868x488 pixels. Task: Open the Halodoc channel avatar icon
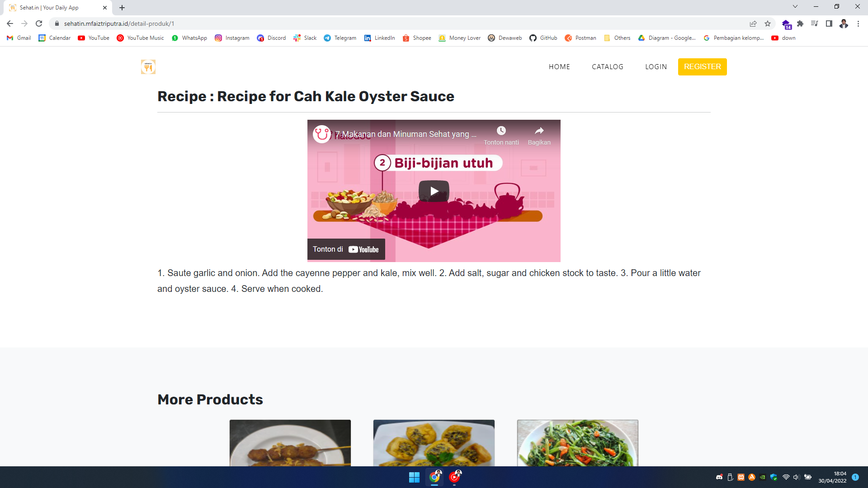(322, 134)
